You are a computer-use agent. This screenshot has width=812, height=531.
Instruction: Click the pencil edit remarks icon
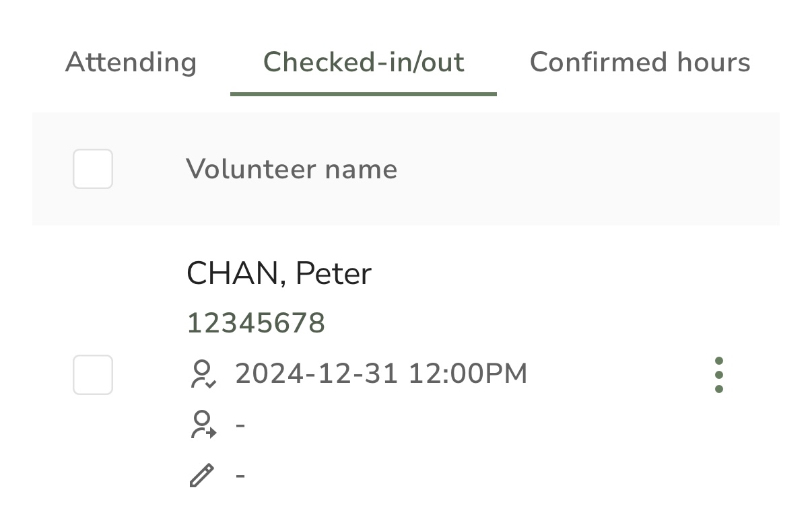[202, 475]
